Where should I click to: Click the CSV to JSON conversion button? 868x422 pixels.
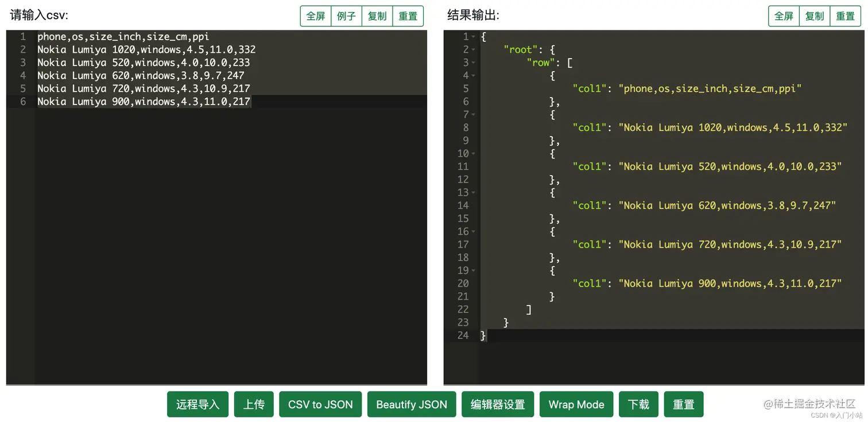pyautogui.click(x=320, y=404)
